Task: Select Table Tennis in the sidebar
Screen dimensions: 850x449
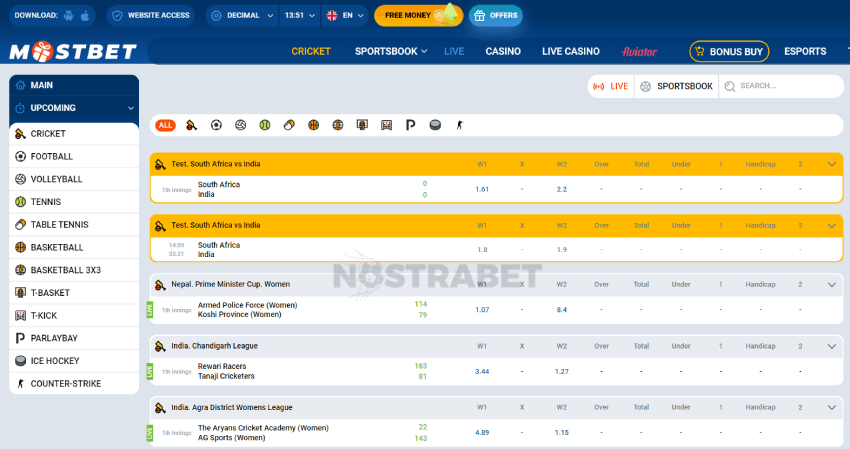Action: click(74, 224)
